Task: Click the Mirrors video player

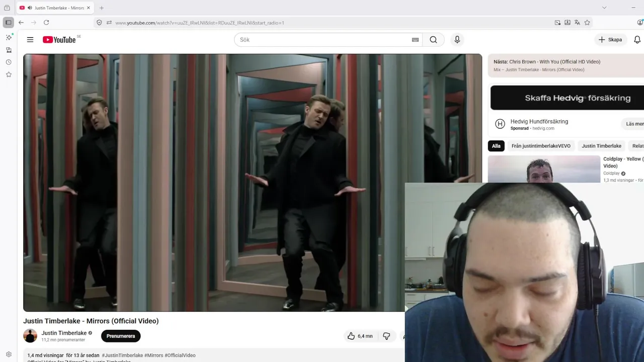Action: click(253, 183)
